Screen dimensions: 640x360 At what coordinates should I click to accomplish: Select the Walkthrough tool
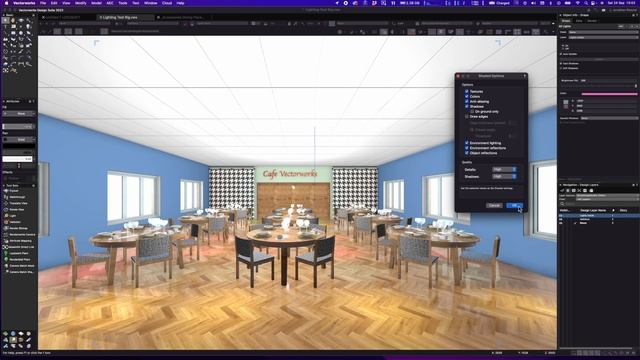17,197
